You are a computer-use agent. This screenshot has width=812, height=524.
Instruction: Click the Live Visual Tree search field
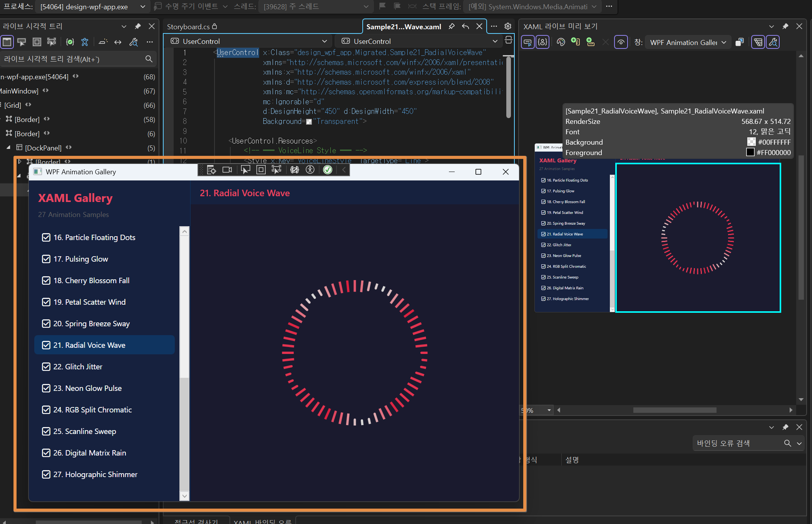(73, 59)
